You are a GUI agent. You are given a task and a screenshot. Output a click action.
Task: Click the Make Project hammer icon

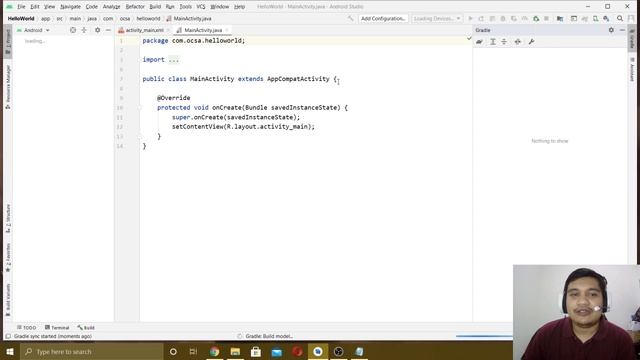350,18
